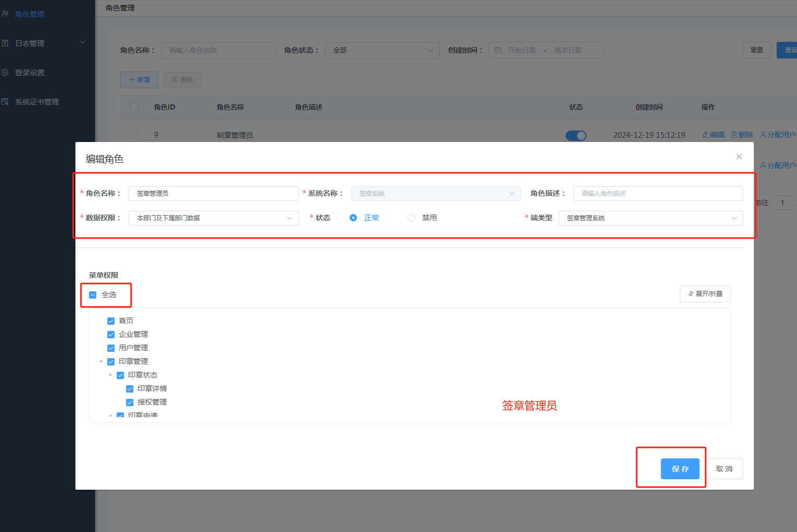
Task: Toggle the role status switch in table
Action: tap(576, 136)
